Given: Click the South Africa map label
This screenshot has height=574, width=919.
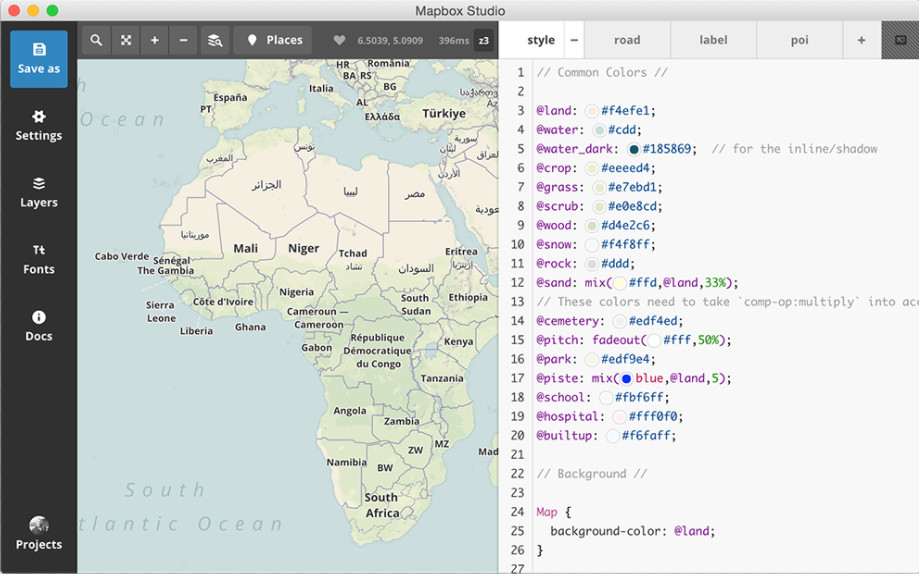Looking at the screenshot, I should (382, 505).
